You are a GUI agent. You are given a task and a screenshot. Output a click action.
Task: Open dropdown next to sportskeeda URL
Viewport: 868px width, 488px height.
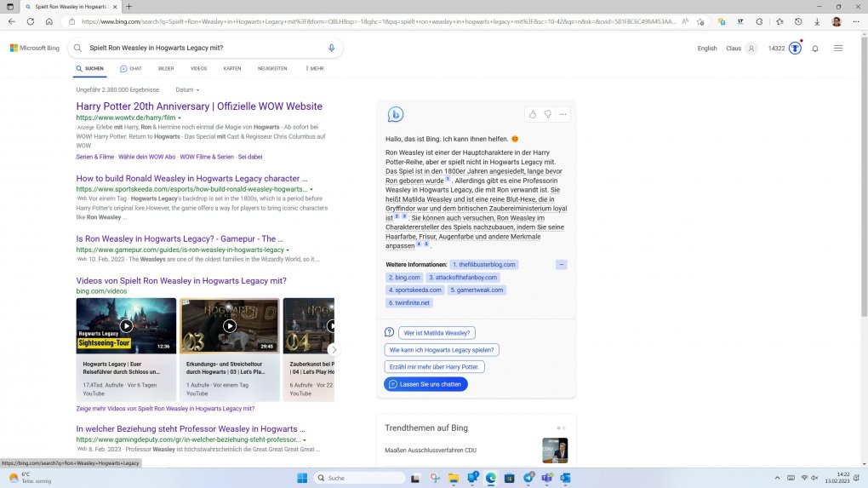click(311, 189)
